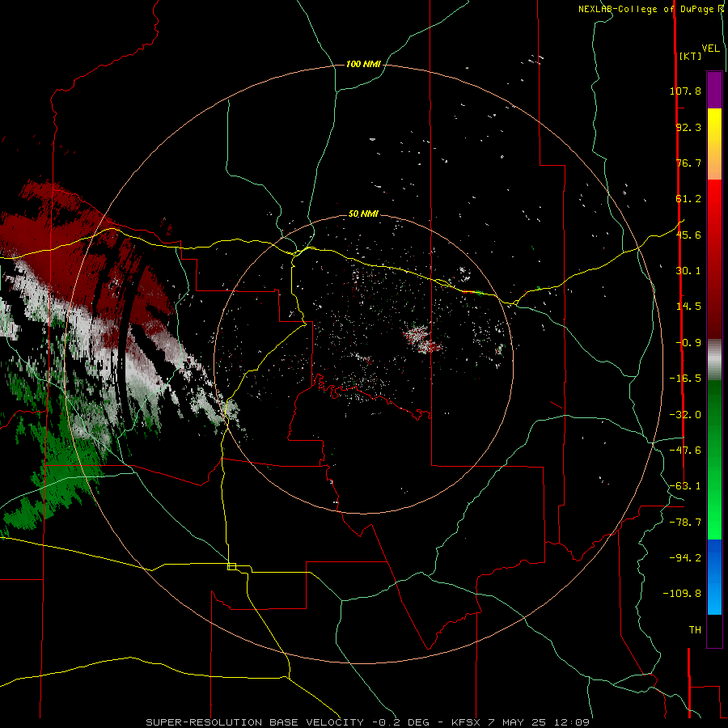Click the NEXLAB-College of DuPage header text

coord(645,9)
